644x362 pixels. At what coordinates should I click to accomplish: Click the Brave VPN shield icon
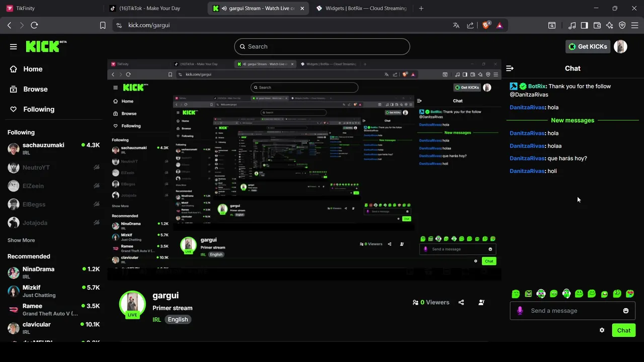(622, 25)
